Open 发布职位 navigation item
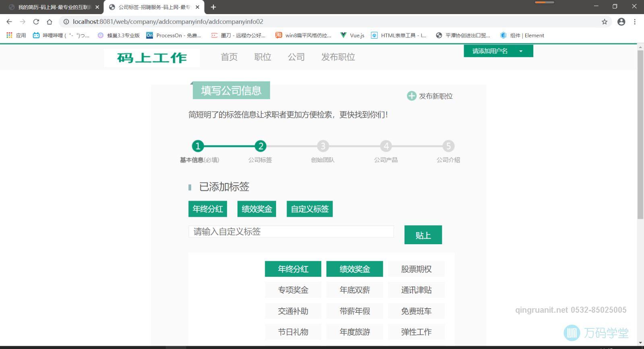This screenshot has height=349, width=644. (338, 57)
